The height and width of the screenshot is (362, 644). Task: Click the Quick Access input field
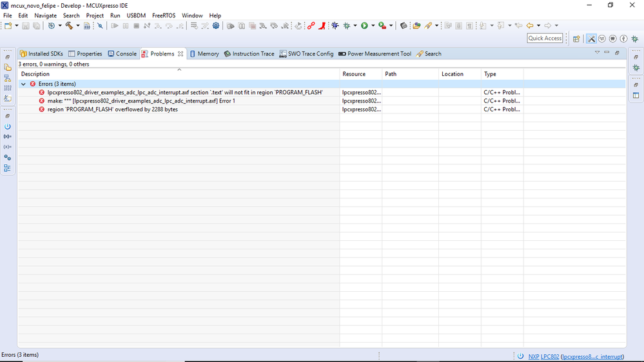[545, 38]
